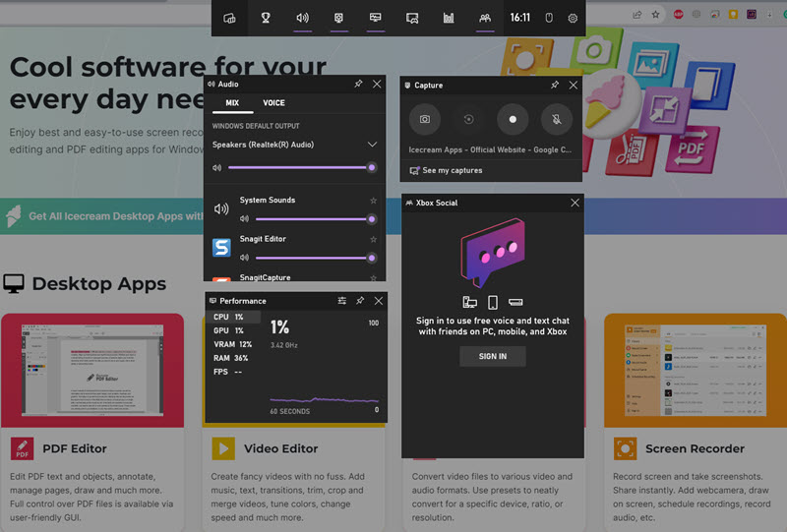Open See my captures link

[x=447, y=171]
